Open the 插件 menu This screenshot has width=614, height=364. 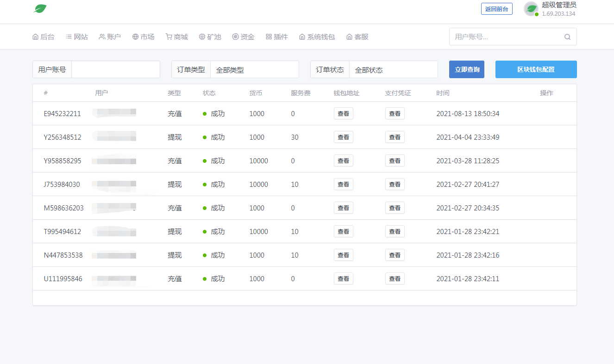tap(277, 37)
